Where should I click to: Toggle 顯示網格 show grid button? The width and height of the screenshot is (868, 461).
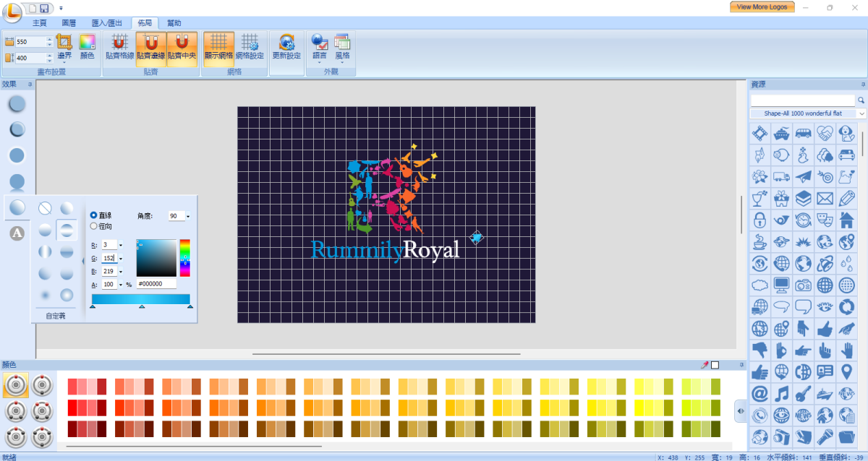(x=218, y=47)
